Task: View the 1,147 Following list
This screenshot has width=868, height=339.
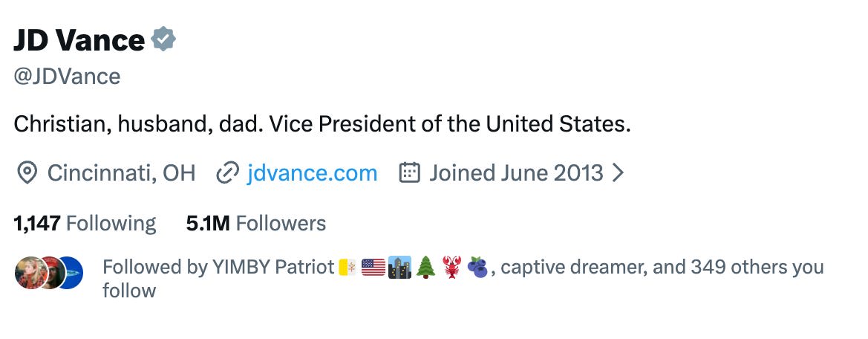Action: click(85, 223)
